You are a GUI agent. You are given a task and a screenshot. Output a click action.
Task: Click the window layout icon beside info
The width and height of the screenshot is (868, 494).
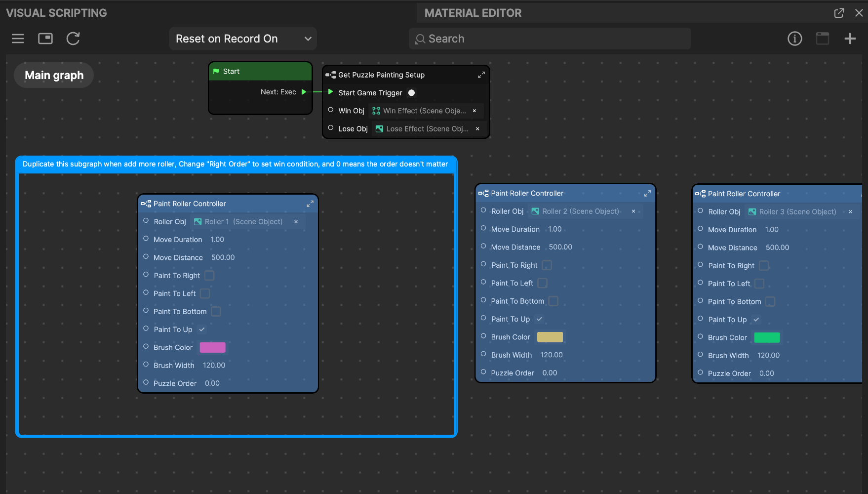pyautogui.click(x=822, y=39)
